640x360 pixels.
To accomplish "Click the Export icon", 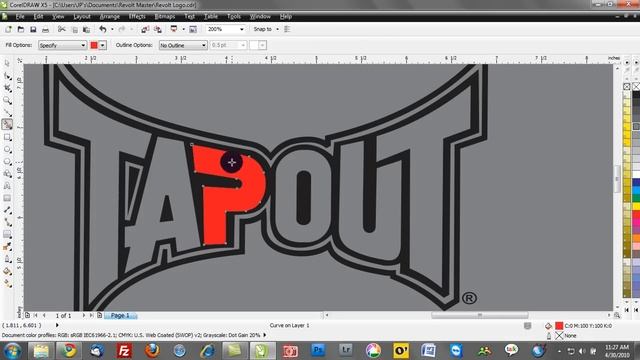I will [x=158, y=29].
